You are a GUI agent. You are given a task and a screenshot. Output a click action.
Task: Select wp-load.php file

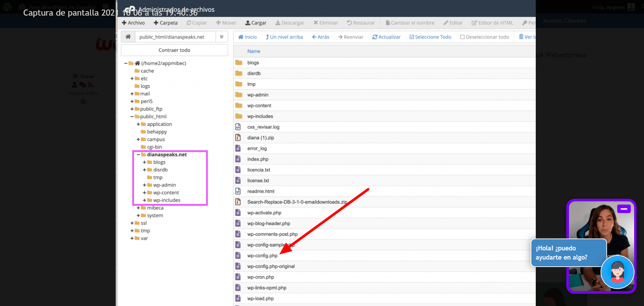pyautogui.click(x=260, y=299)
